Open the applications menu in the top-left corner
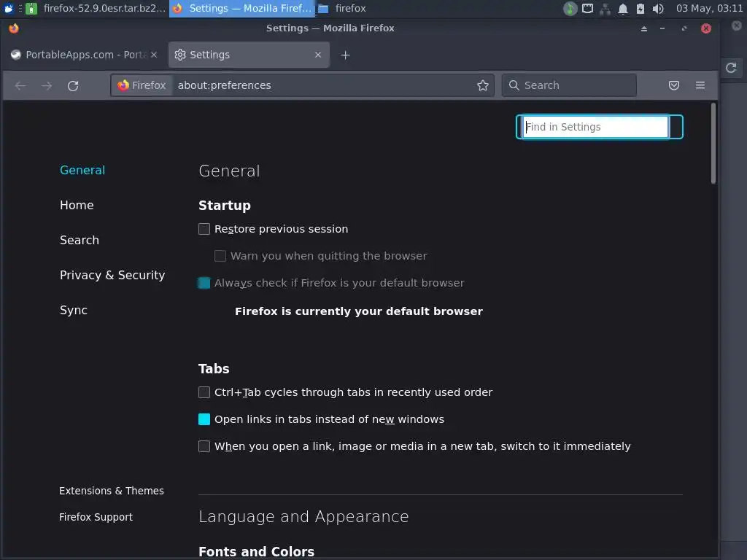 9,9
